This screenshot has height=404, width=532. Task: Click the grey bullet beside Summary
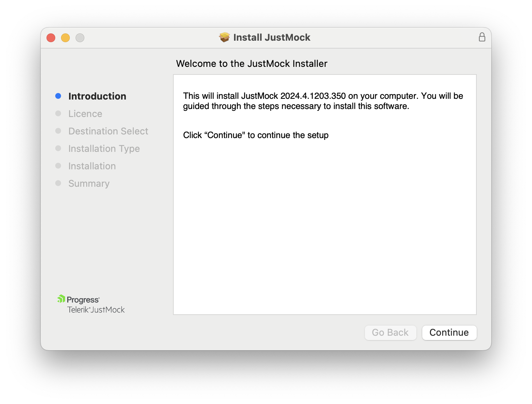click(58, 183)
